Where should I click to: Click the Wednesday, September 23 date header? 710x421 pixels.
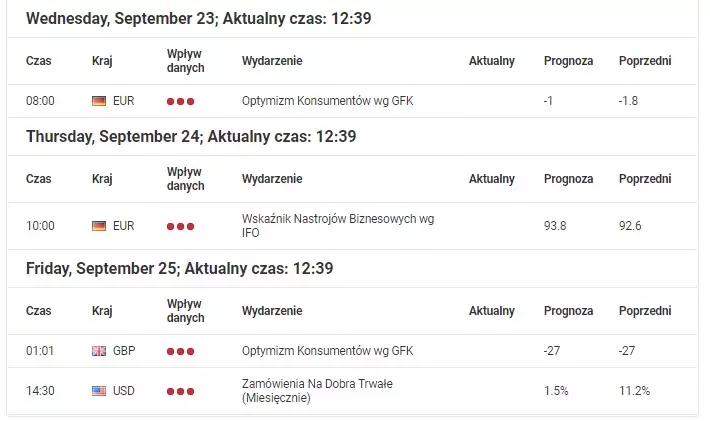(x=198, y=19)
